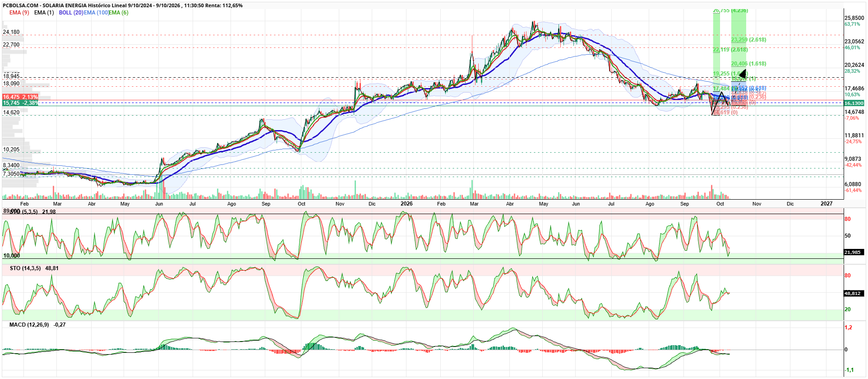Screen dimensions: 868x379
Task: Click the current price tag 16,1300
Action: 854,103
